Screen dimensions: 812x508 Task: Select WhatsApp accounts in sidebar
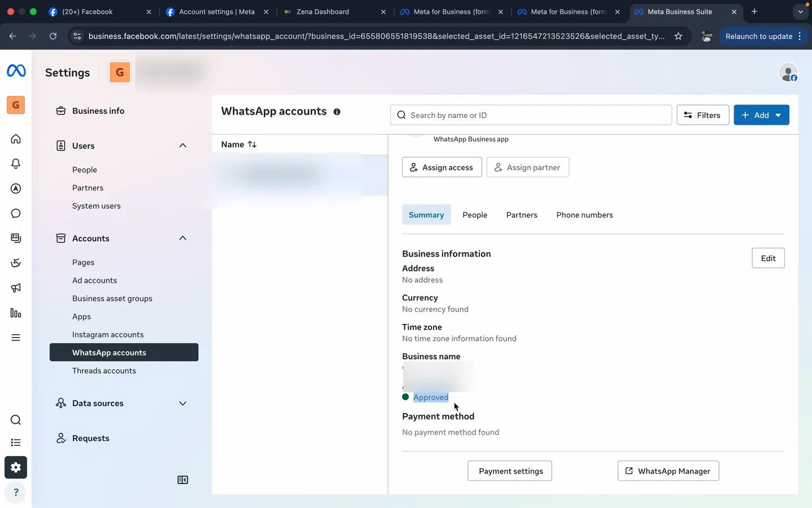tap(124, 352)
